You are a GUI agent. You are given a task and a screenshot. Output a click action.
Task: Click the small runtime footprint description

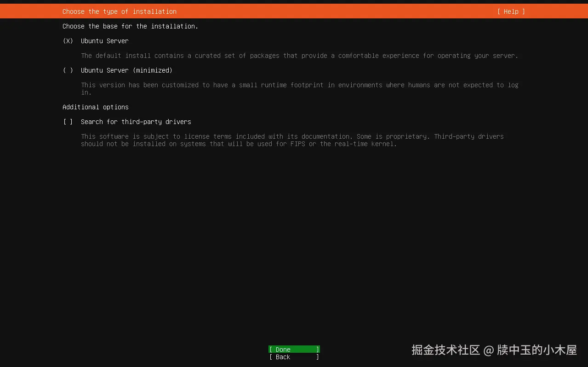(300, 89)
